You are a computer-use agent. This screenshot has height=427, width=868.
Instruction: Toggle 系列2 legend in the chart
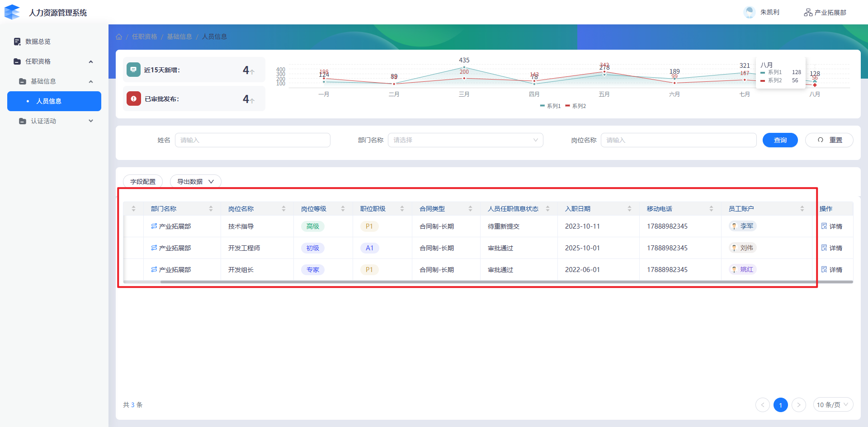576,106
